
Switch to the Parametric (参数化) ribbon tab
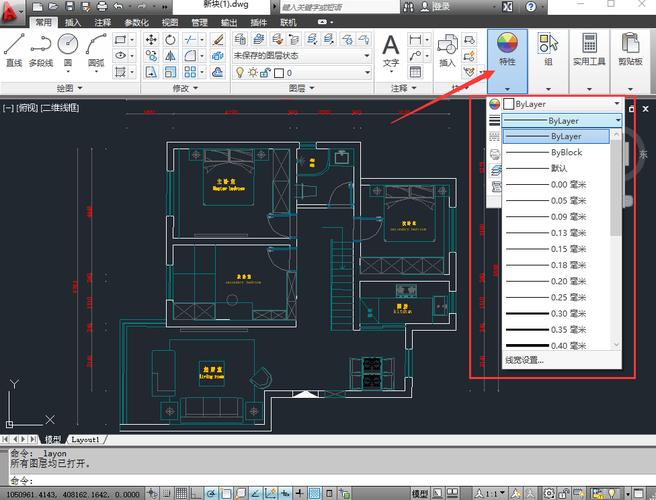point(136,22)
